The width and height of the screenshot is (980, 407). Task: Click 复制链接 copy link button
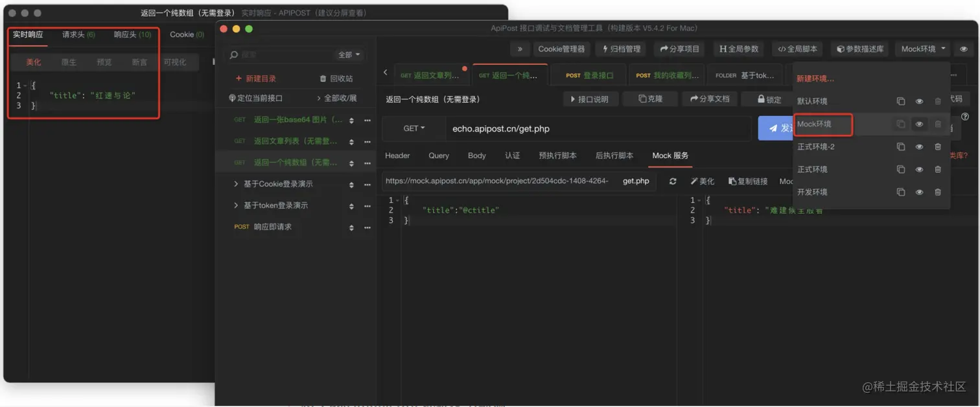[x=747, y=181]
